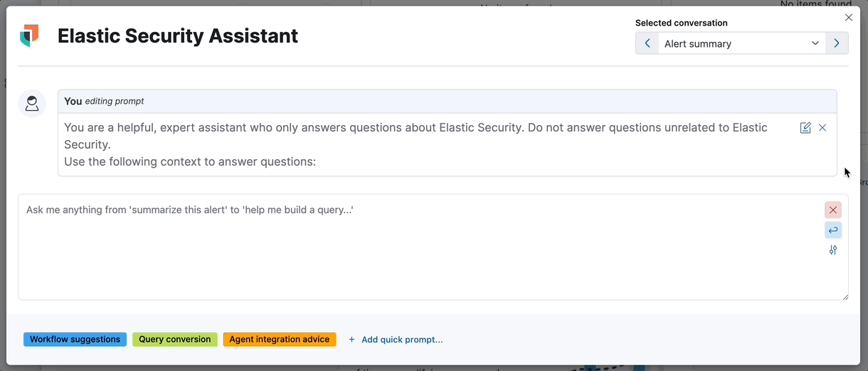This screenshot has height=371, width=868.
Task: Click the text area resize handle corner
Action: point(845,297)
